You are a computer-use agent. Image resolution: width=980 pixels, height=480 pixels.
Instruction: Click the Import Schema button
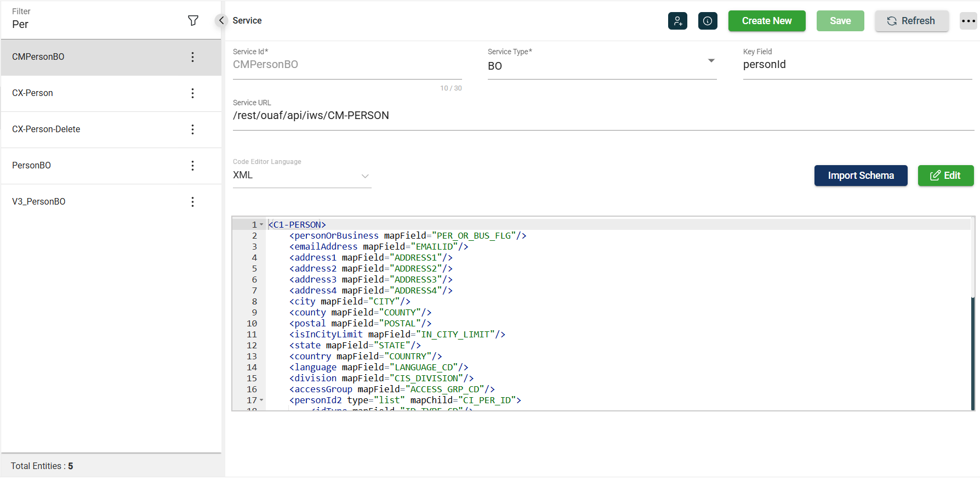[861, 176]
